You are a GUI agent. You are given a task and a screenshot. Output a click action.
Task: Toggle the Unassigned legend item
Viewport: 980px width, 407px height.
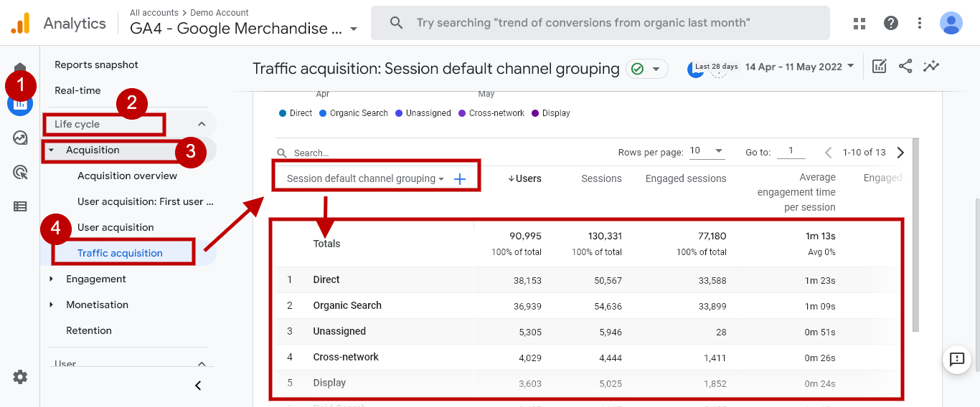click(423, 113)
